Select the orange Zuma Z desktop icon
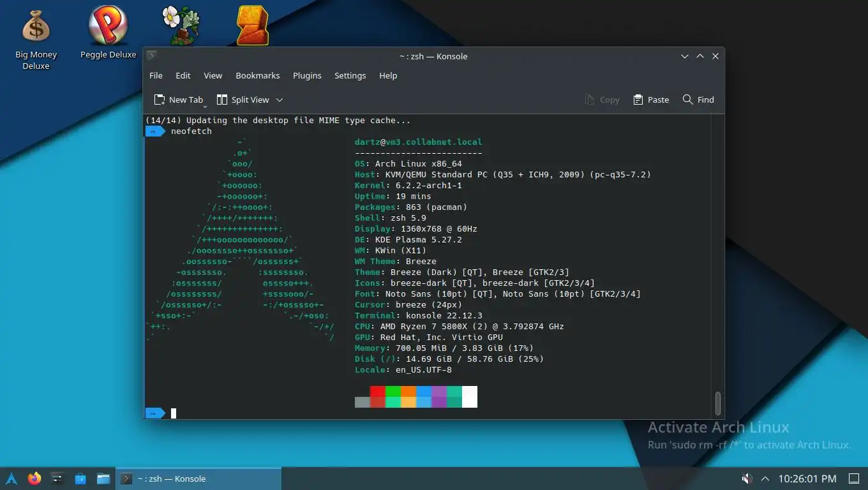 (x=252, y=26)
